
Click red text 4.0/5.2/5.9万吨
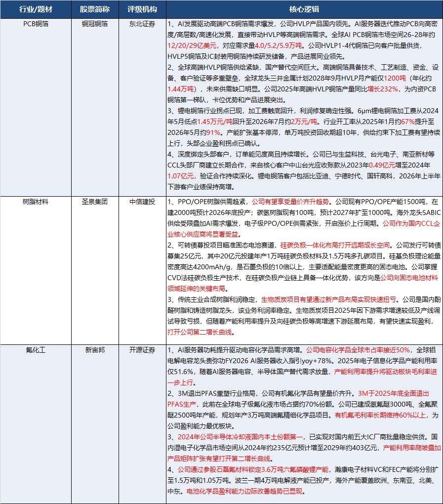click(279, 45)
